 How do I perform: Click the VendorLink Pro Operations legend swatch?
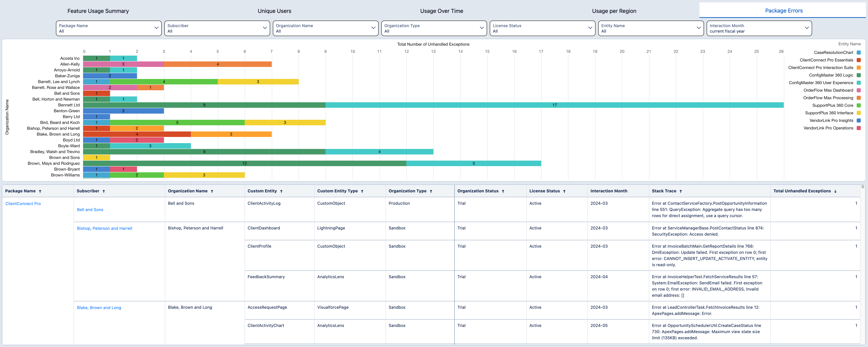pos(859,128)
